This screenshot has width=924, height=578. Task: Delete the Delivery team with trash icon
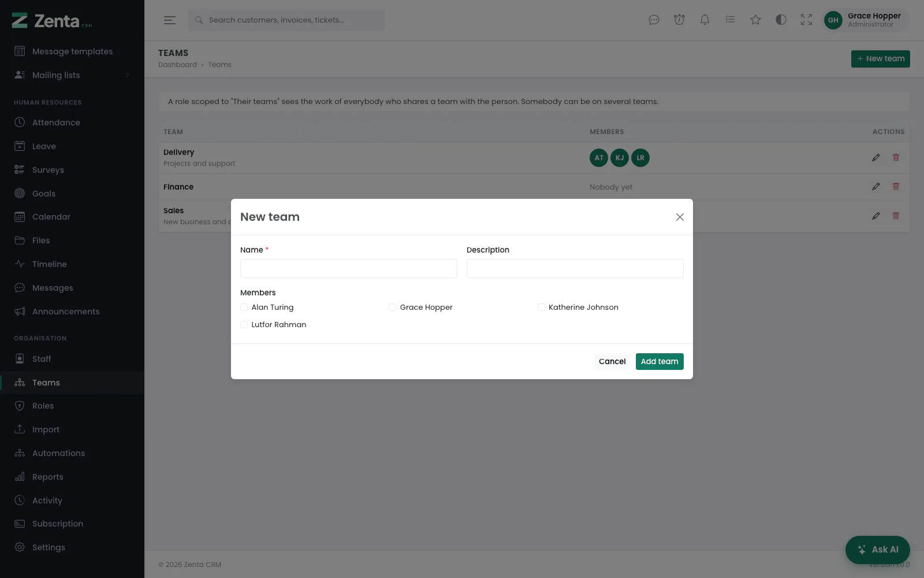point(896,157)
